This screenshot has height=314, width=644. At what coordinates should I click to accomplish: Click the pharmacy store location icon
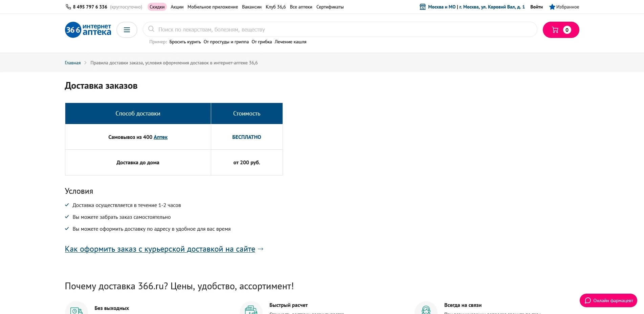click(x=423, y=7)
